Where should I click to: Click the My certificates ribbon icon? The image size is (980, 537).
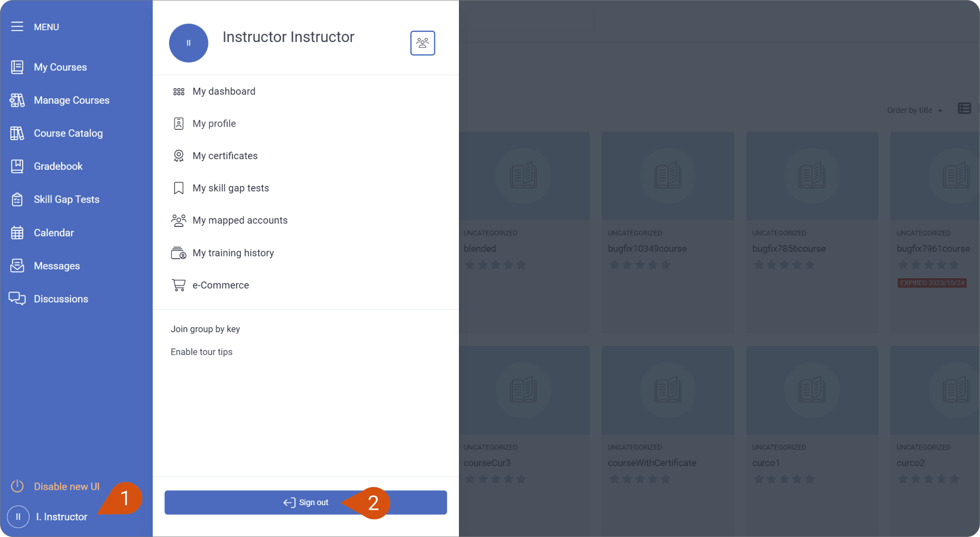(x=179, y=156)
